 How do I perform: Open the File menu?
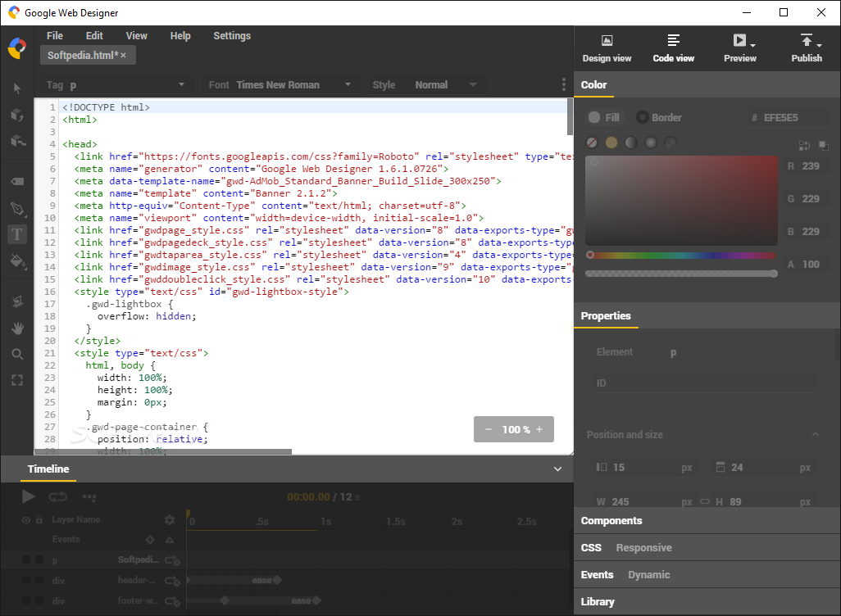(x=55, y=36)
